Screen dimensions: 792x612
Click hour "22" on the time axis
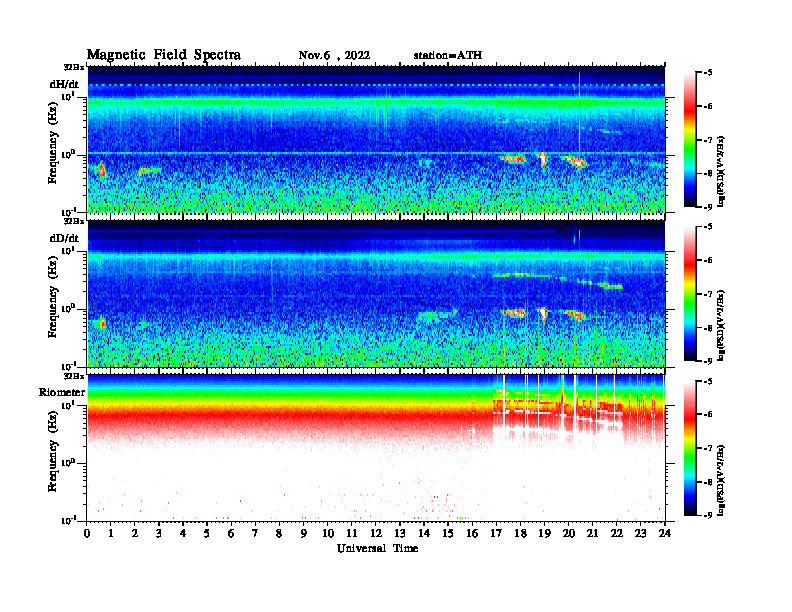617,533
